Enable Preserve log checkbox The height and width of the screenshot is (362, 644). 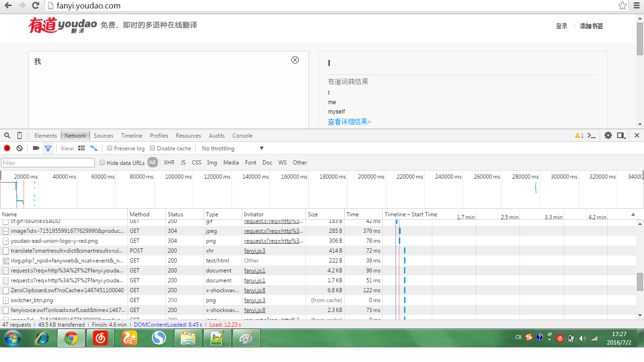[x=109, y=148]
